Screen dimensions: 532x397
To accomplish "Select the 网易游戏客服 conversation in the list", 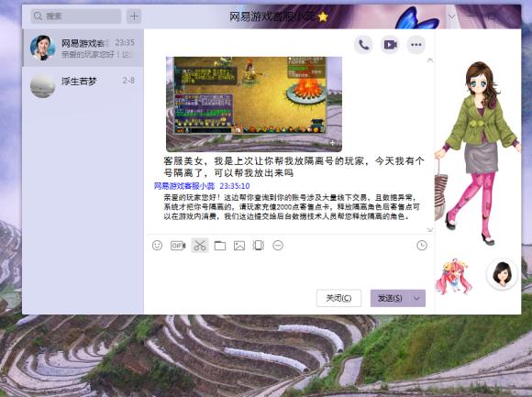I will tap(83, 48).
